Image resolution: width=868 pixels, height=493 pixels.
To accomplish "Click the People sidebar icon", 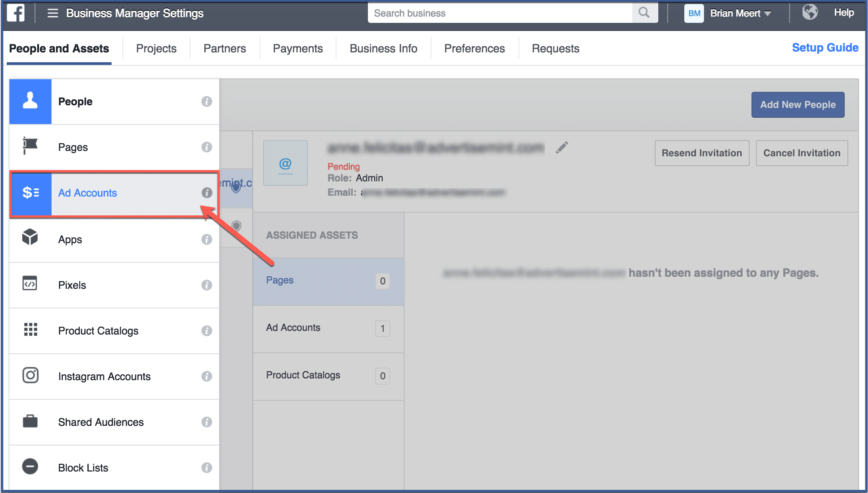I will click(30, 102).
